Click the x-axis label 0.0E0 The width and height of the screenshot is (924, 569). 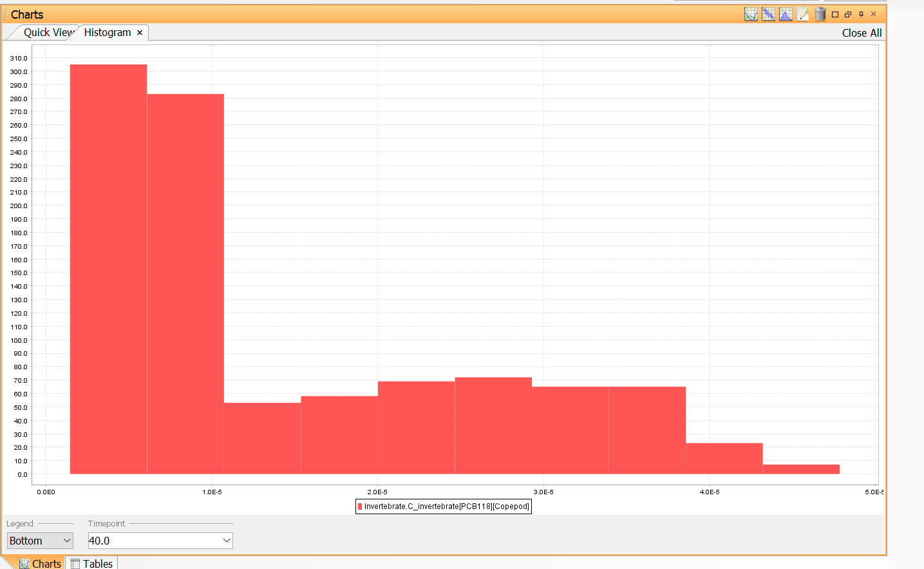tap(46, 492)
